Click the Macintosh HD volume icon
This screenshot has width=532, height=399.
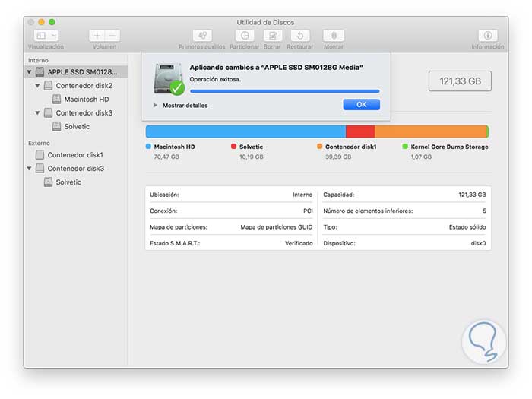click(57, 99)
